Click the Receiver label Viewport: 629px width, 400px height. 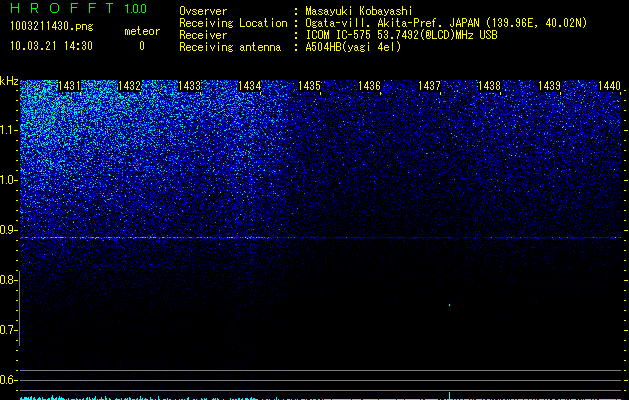pos(203,35)
